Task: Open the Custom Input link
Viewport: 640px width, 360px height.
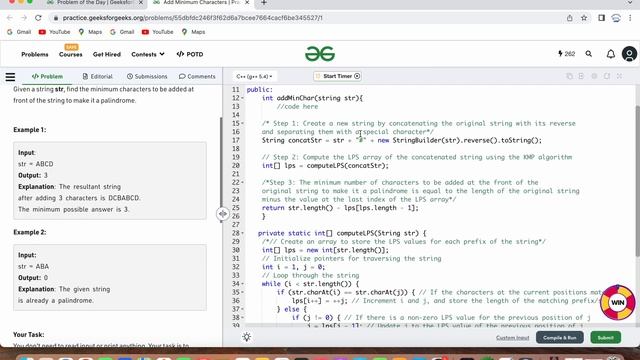Action: tap(513, 338)
